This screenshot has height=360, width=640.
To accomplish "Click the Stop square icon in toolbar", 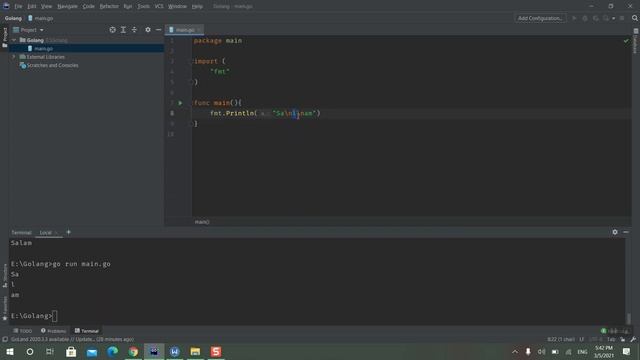I will tap(622, 18).
